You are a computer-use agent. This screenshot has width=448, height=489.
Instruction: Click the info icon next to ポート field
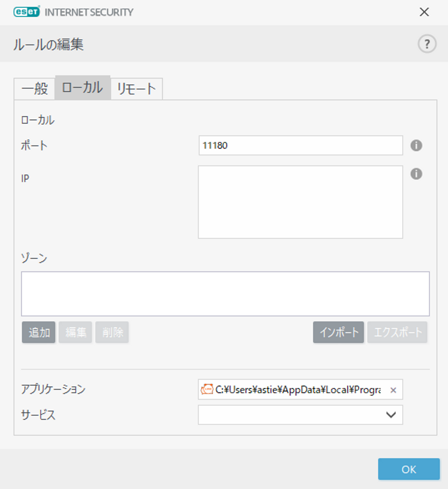[416, 145]
